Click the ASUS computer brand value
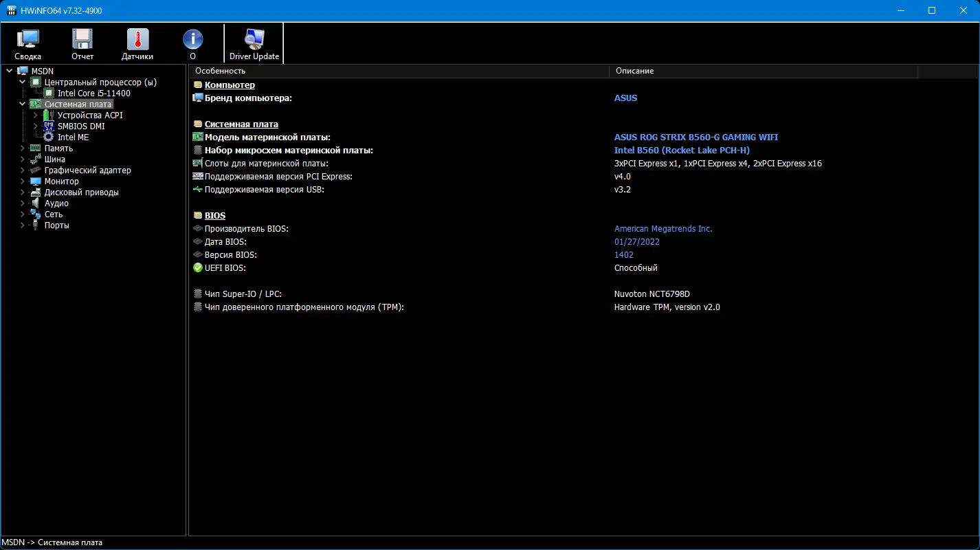The height and width of the screenshot is (550, 980). click(625, 98)
